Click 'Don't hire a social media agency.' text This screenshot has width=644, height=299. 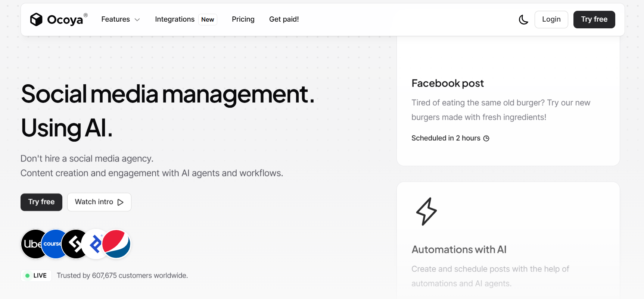pos(87,158)
